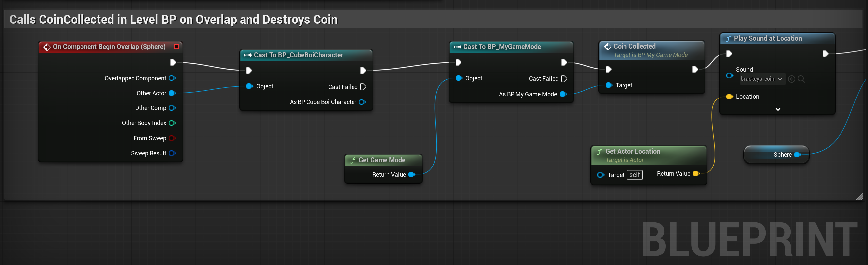Image resolution: width=868 pixels, height=265 pixels.
Task: Click the yellow Location input pin
Action: 729,97
